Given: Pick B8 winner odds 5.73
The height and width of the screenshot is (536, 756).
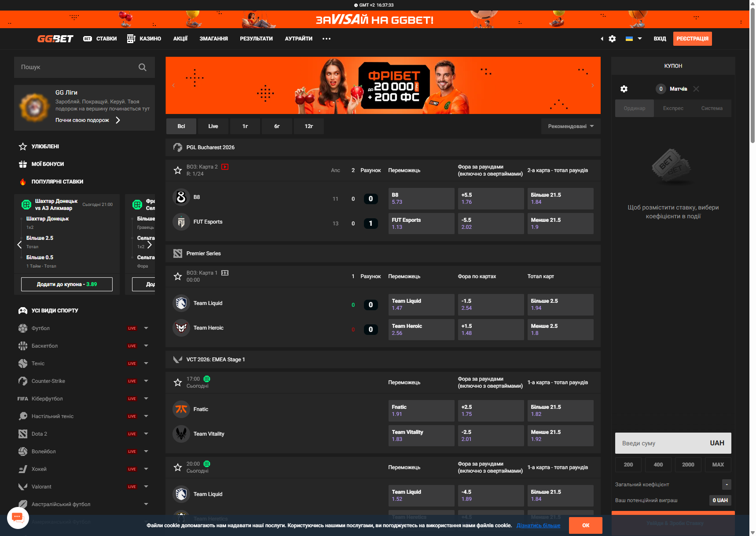Looking at the screenshot, I should click(422, 198).
